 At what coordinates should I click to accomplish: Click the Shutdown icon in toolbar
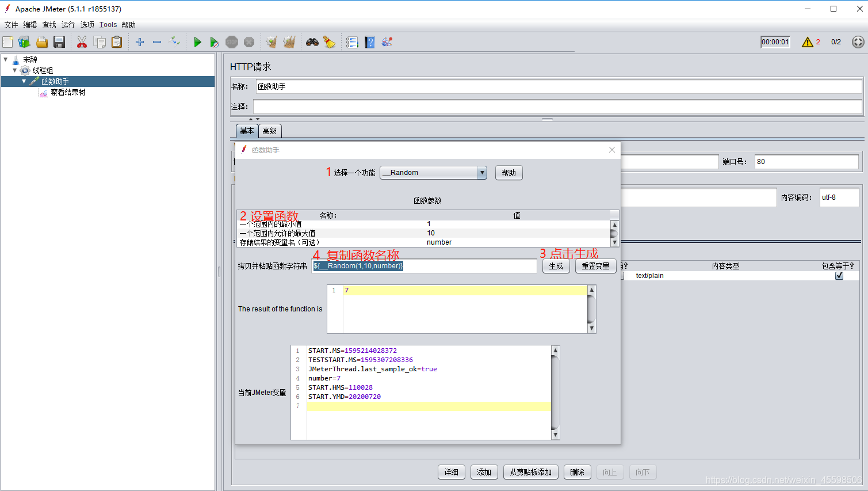249,42
